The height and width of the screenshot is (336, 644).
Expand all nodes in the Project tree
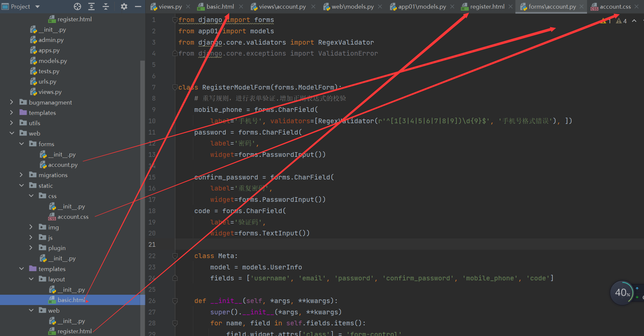click(91, 7)
